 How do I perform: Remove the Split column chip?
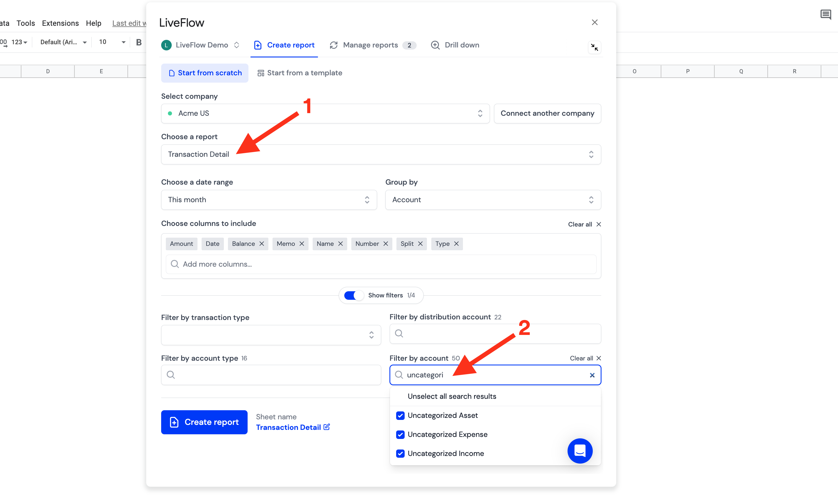coord(420,244)
